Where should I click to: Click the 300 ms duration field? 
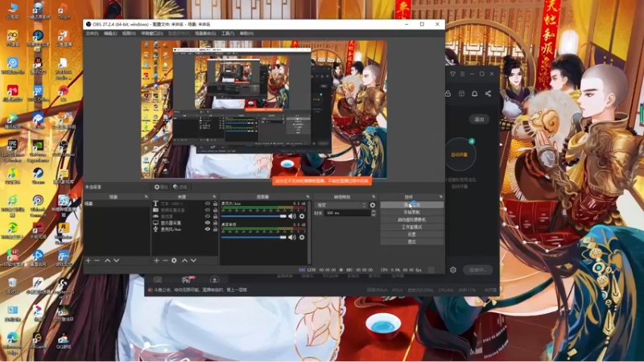tap(348, 213)
